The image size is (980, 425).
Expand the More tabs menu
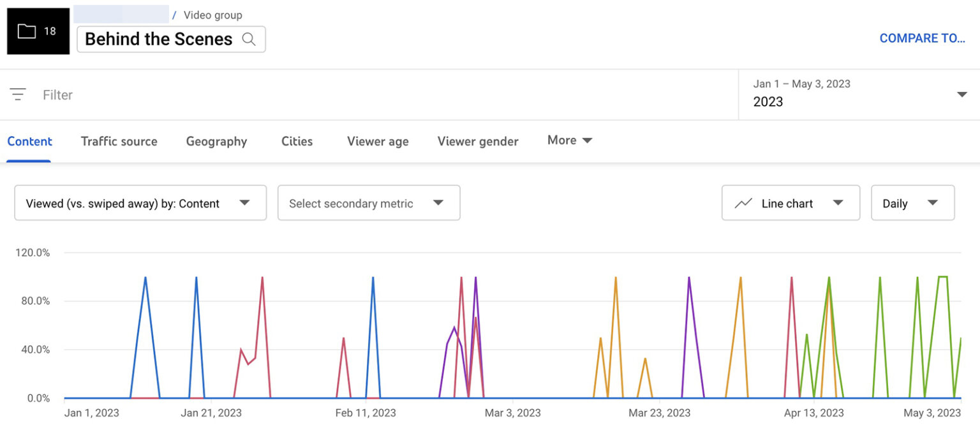[569, 140]
